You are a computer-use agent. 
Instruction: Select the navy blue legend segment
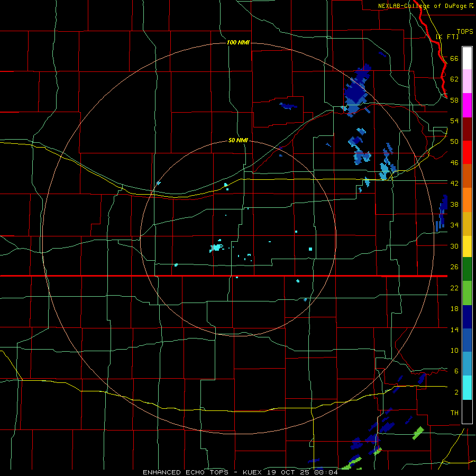(467, 317)
